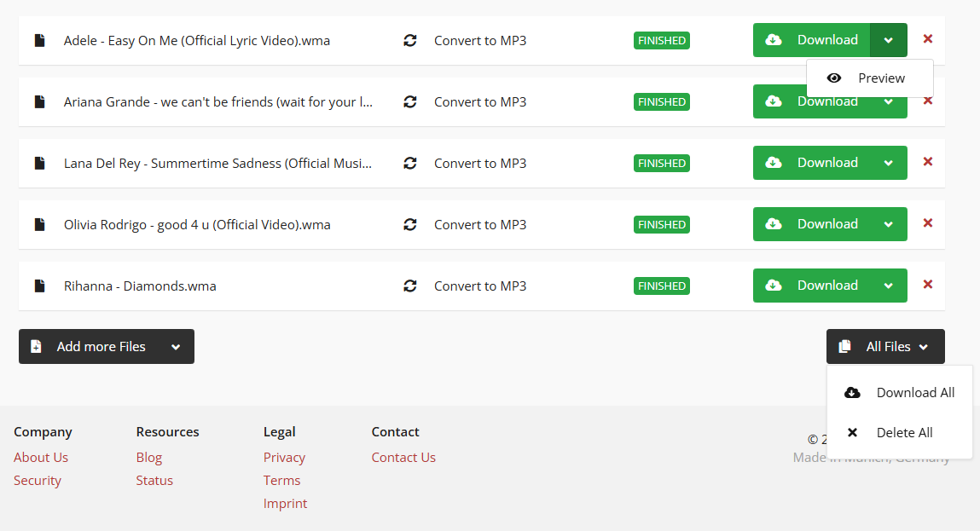980x531 pixels.
Task: Select the file icon next to Rihanna - Diamonds.wma
Action: pyautogui.click(x=39, y=286)
